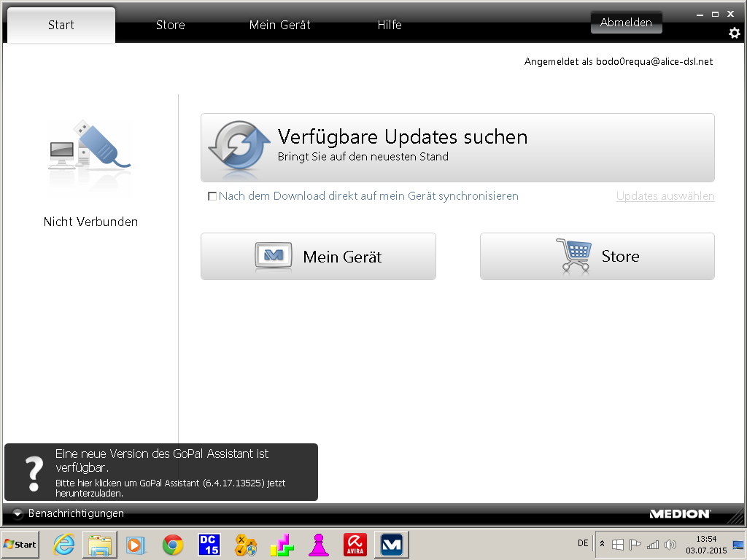Image resolution: width=747 pixels, height=560 pixels.
Task: Switch to the Store tab
Action: coord(170,25)
